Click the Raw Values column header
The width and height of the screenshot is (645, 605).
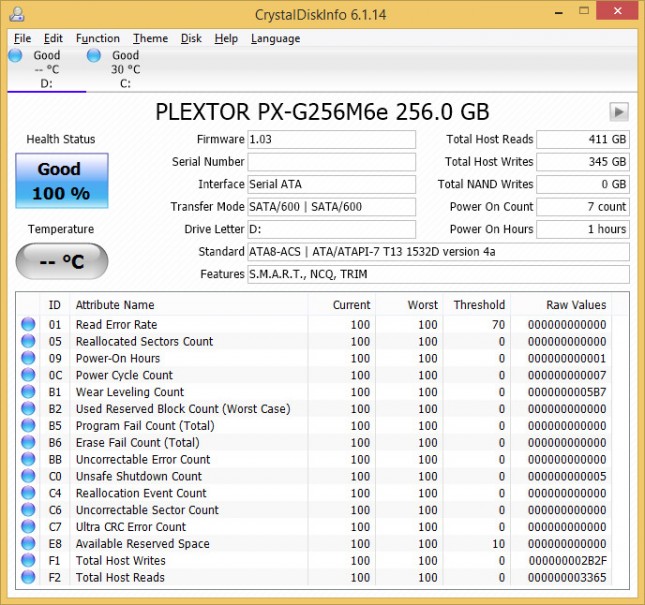click(x=561, y=305)
